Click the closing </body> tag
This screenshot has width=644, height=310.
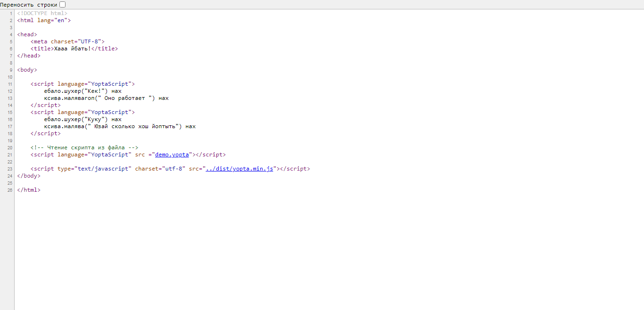[x=29, y=176]
